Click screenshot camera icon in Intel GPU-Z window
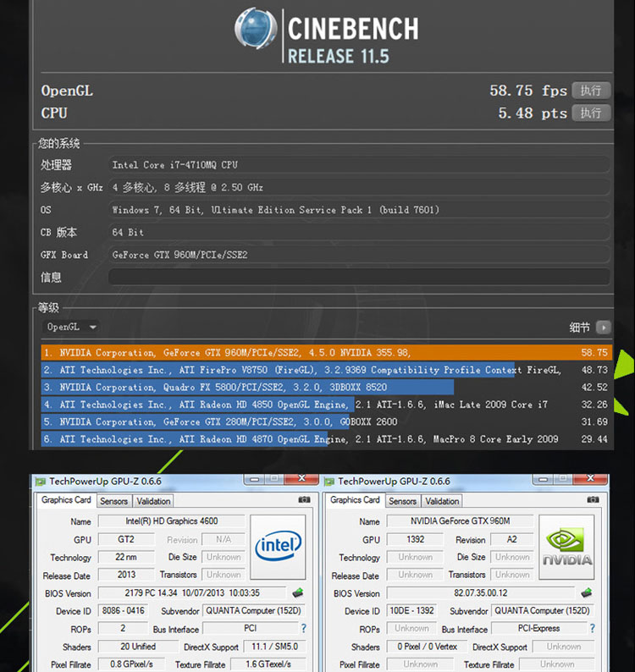Screen dimensions: 635x672 point(304,499)
